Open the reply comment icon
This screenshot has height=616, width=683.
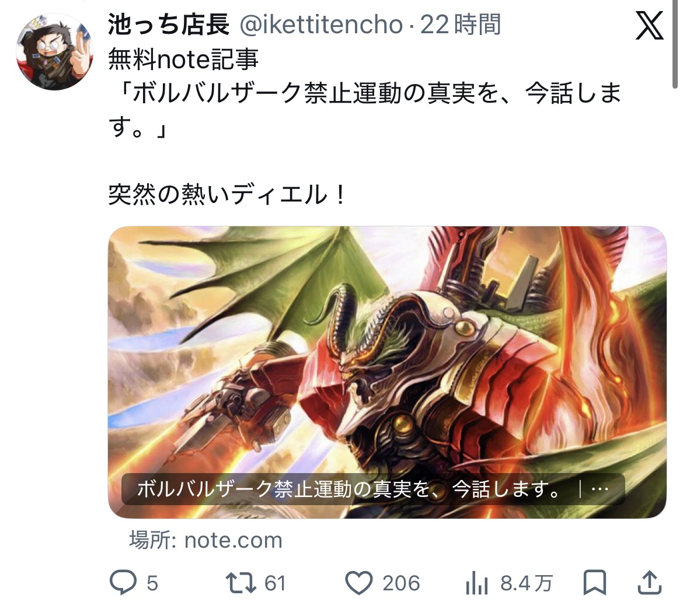click(x=123, y=583)
